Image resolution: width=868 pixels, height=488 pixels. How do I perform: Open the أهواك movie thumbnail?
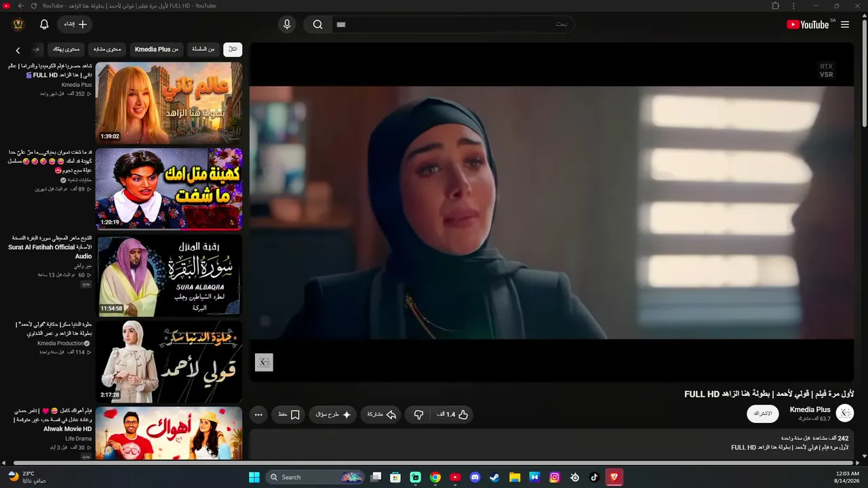169,433
